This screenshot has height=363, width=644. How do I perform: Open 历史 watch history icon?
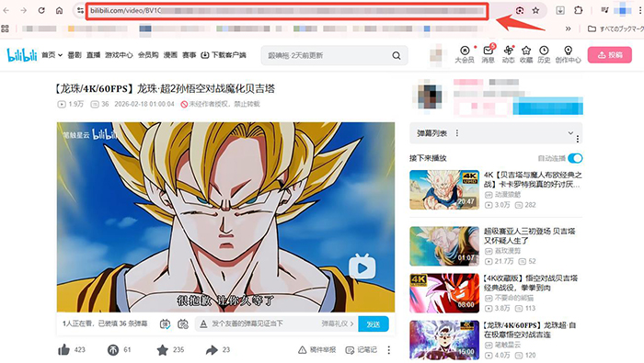click(544, 54)
